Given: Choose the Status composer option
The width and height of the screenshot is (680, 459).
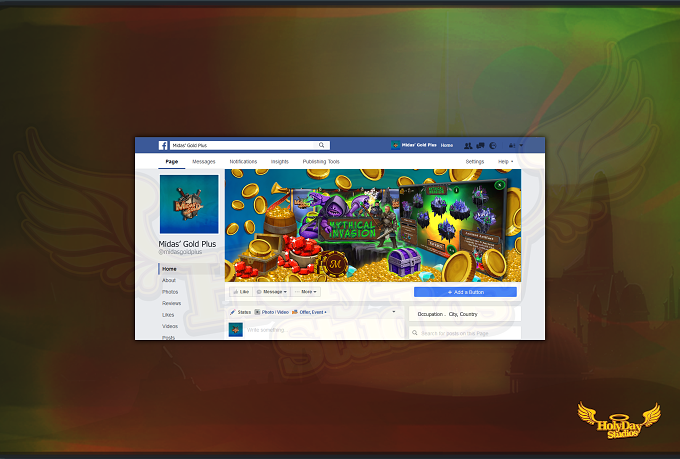Looking at the screenshot, I should click(241, 312).
